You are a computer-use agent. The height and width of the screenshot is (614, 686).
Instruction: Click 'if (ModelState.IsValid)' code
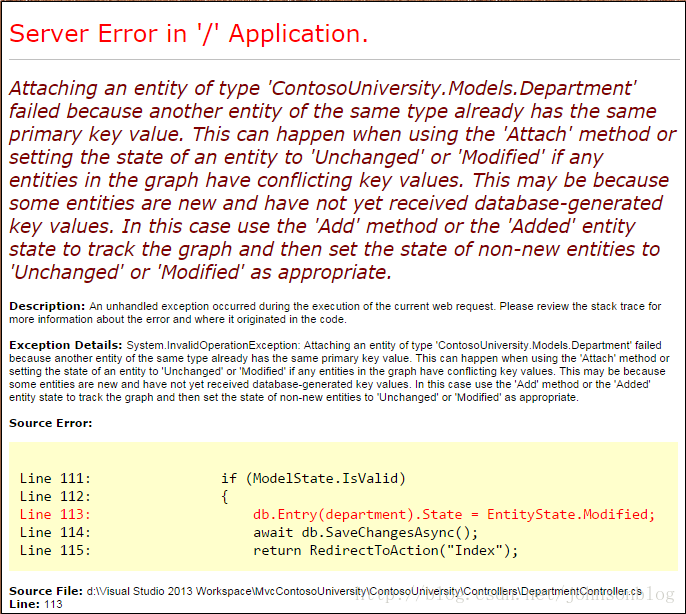tap(313, 478)
